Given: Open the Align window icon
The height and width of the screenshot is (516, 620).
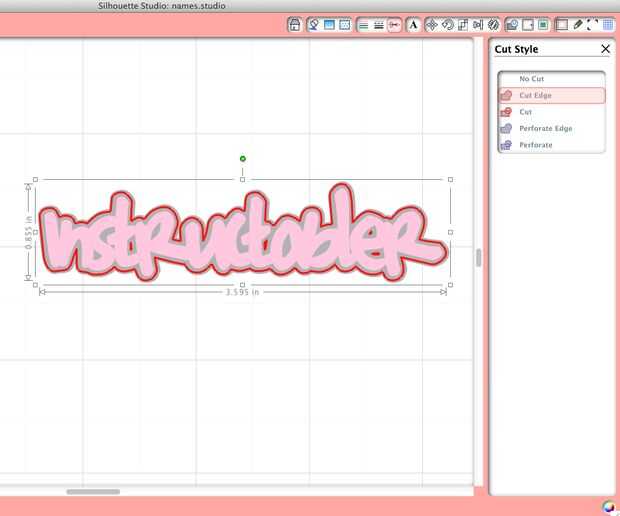Looking at the screenshot, I should point(478,25).
